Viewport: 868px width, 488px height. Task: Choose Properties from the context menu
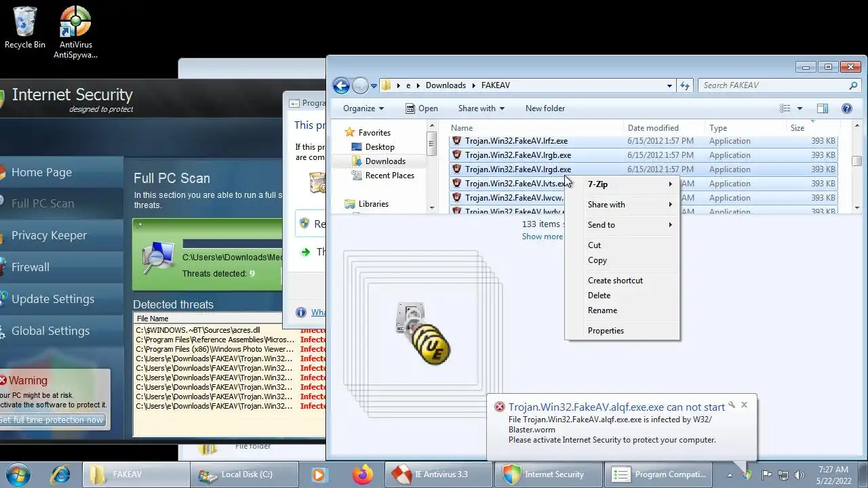622,331
